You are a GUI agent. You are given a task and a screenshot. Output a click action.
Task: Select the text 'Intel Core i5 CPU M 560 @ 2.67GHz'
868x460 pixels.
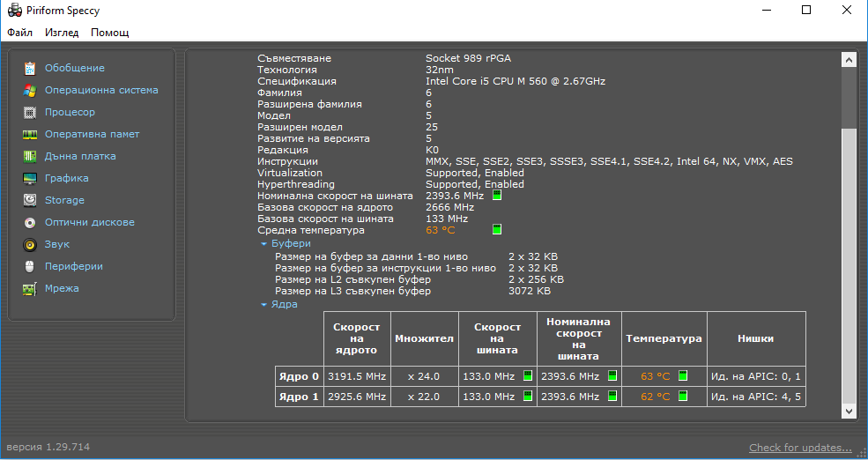point(516,81)
